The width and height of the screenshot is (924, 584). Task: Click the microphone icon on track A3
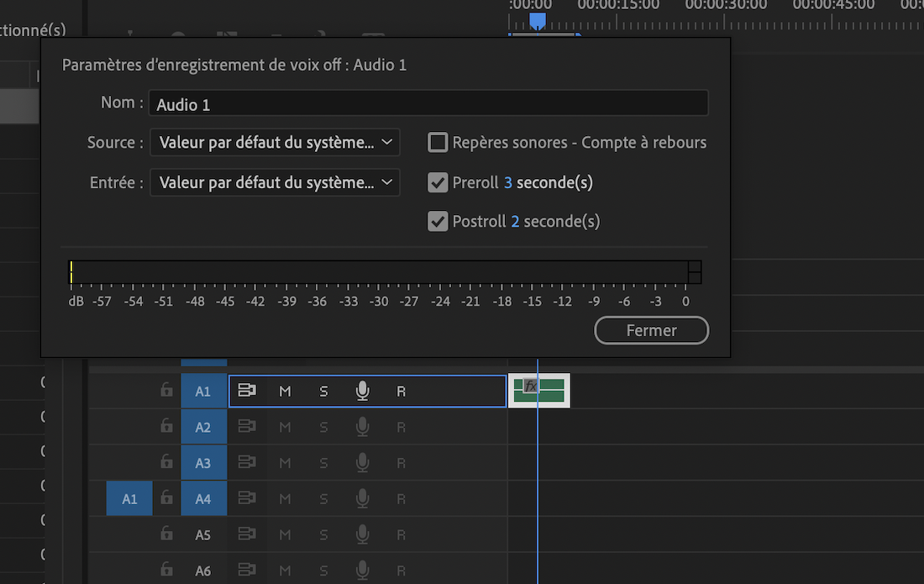362,463
